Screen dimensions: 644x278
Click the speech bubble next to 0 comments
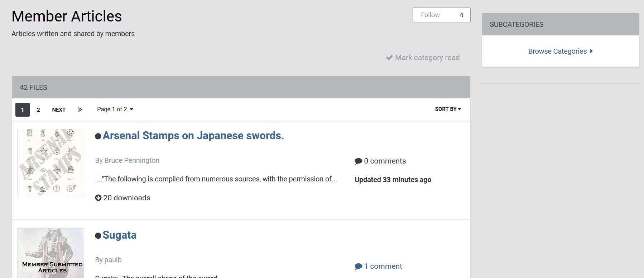click(x=358, y=161)
